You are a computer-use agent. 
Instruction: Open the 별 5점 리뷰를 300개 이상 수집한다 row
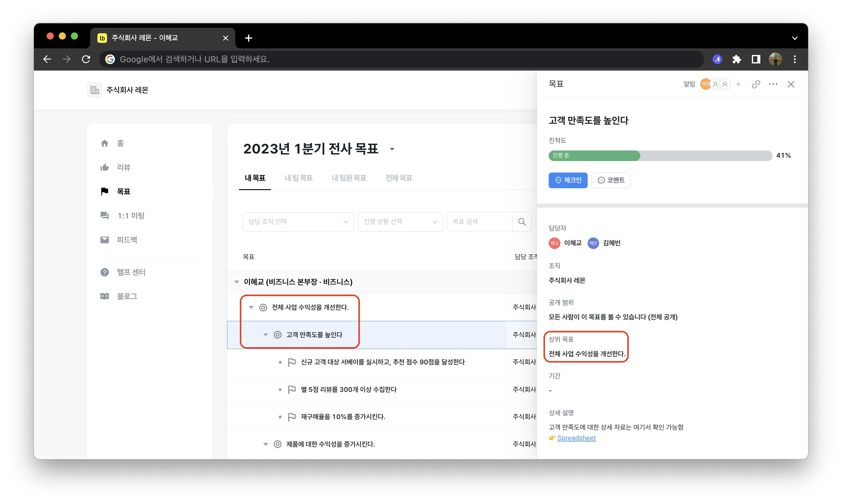tap(382, 389)
